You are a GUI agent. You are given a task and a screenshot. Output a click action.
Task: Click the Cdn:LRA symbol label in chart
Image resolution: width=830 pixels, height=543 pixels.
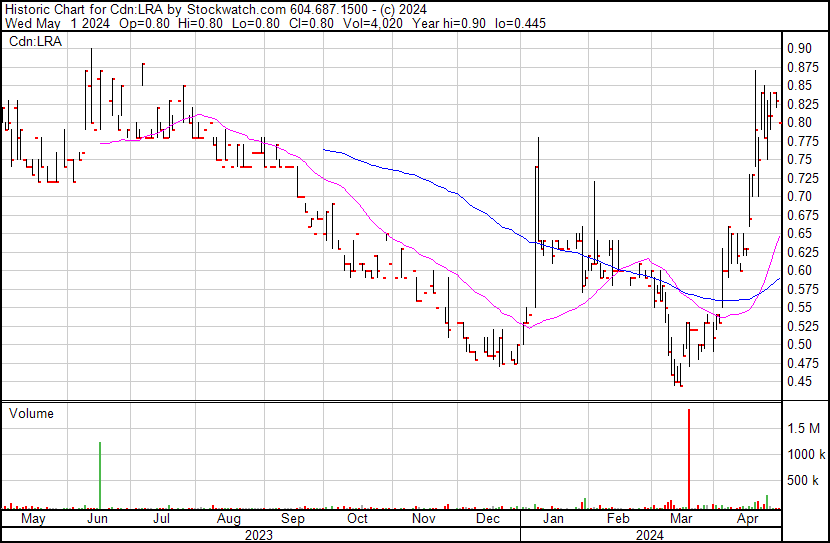tap(35, 41)
